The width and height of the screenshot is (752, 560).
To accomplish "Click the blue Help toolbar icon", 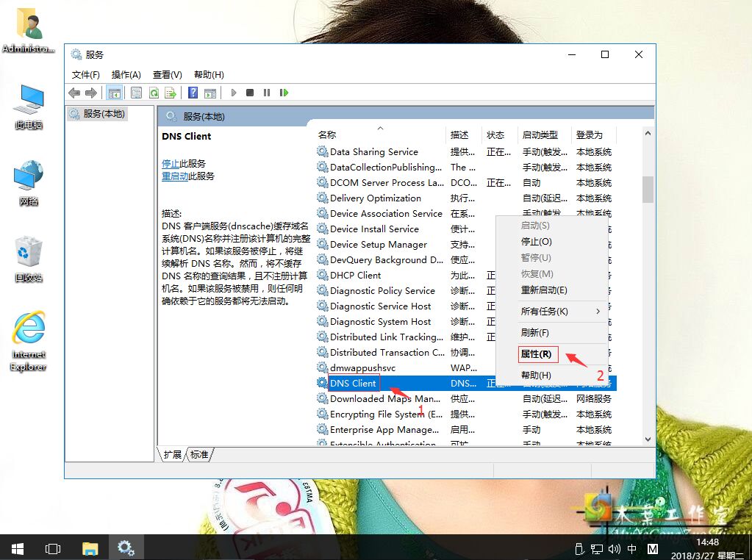I will [x=193, y=93].
